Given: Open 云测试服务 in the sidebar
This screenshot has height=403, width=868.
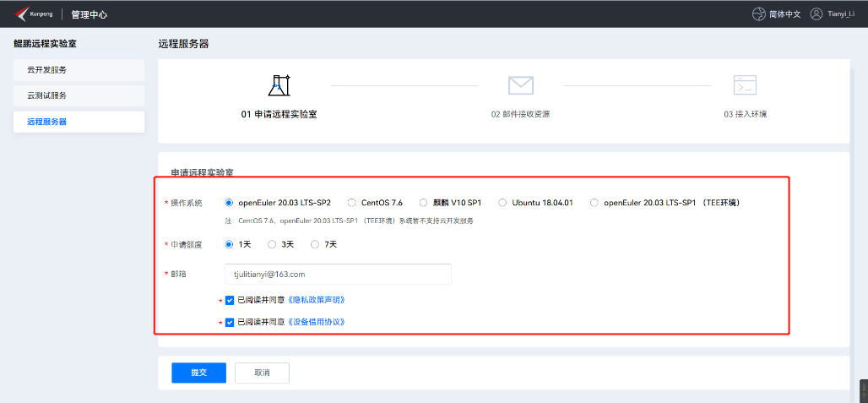Looking at the screenshot, I should (x=79, y=95).
